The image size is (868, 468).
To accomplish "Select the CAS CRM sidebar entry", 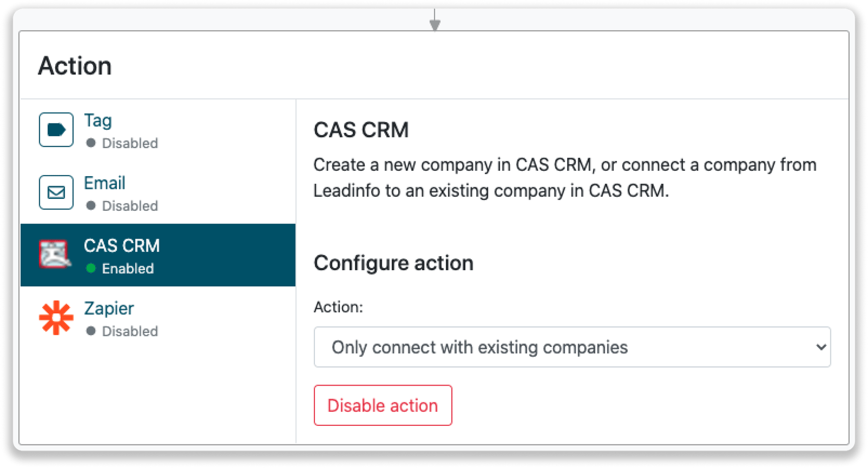I will pyautogui.click(x=122, y=246).
